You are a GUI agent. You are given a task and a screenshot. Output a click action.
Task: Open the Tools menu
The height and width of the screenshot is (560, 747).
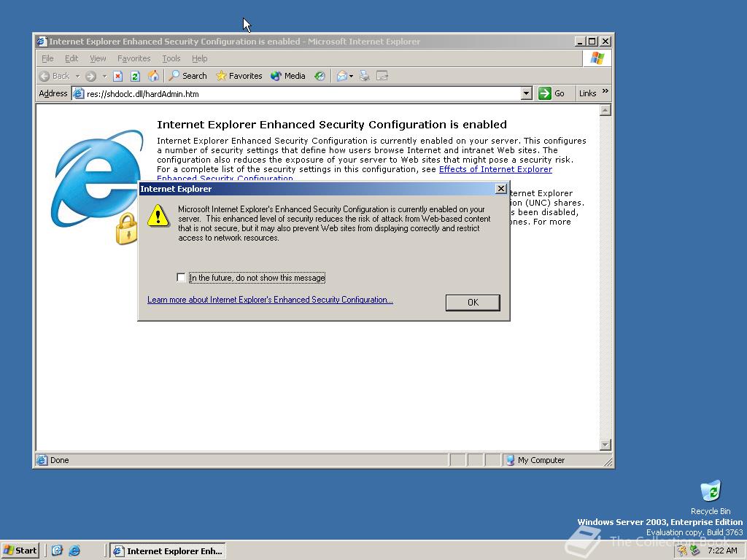point(171,58)
